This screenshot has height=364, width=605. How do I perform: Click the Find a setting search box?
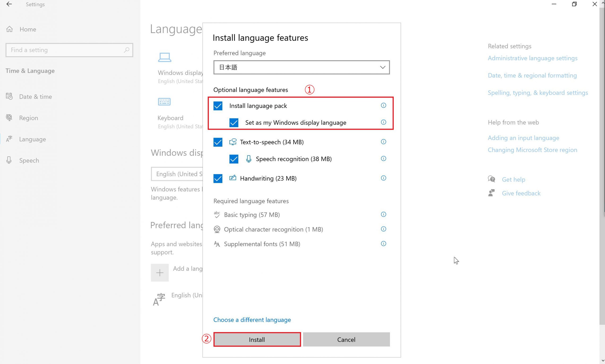click(x=66, y=50)
